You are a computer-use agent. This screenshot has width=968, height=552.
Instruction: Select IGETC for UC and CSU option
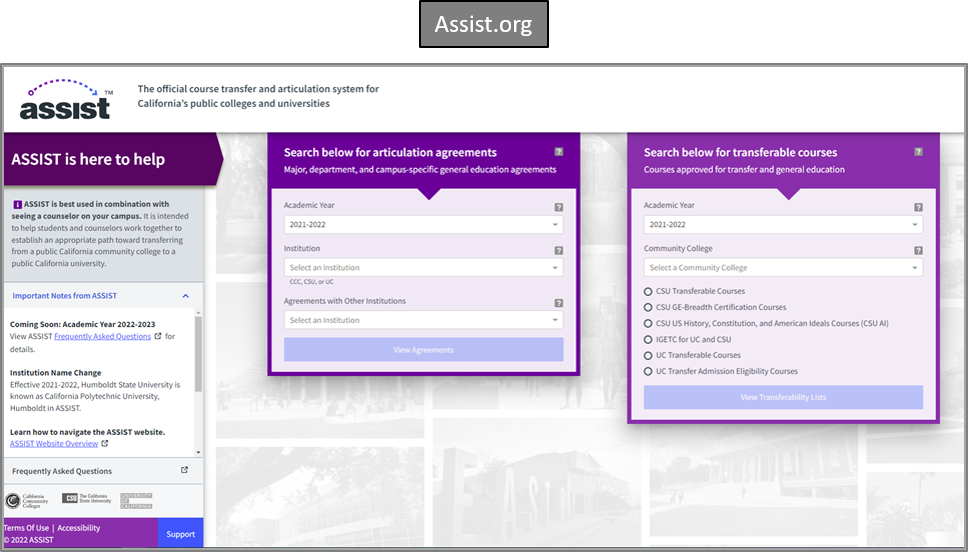point(649,339)
